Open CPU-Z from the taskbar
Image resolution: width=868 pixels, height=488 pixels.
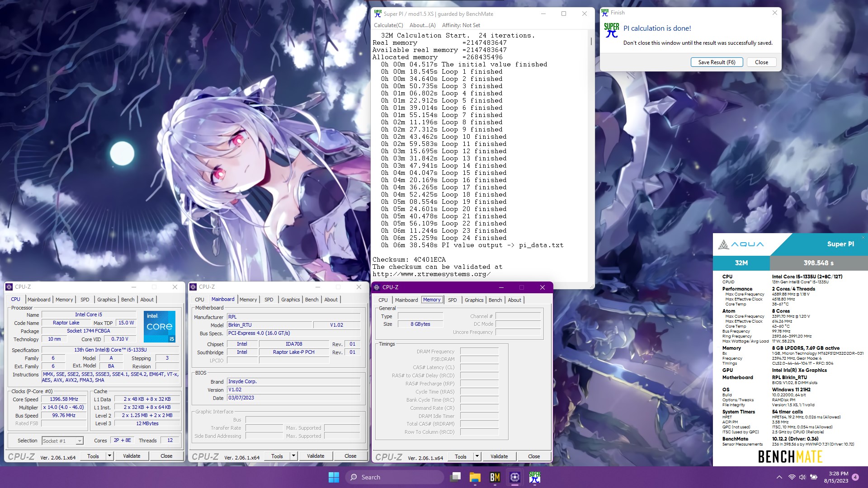click(515, 477)
